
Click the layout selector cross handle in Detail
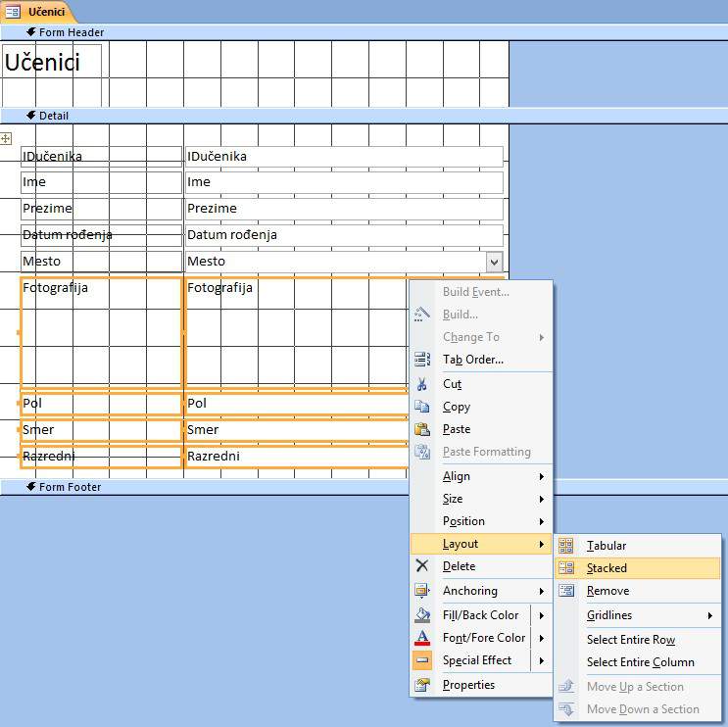6,138
